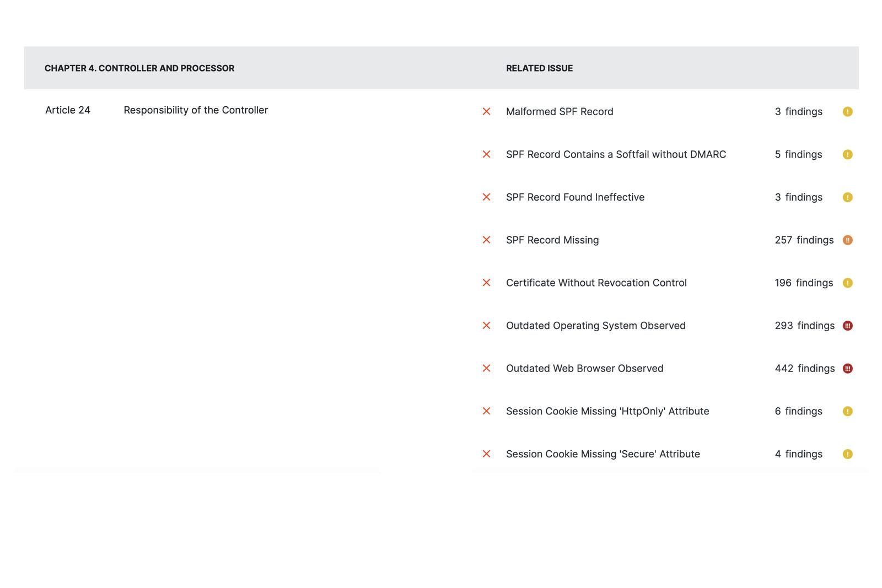Select the 257 findings count
The width and height of the screenshot is (882, 588).
(x=804, y=240)
